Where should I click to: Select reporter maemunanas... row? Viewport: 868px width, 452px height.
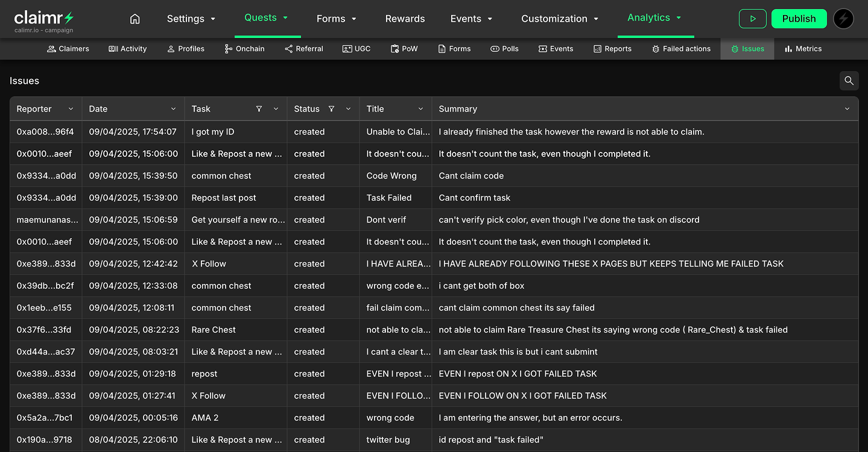pos(47,220)
